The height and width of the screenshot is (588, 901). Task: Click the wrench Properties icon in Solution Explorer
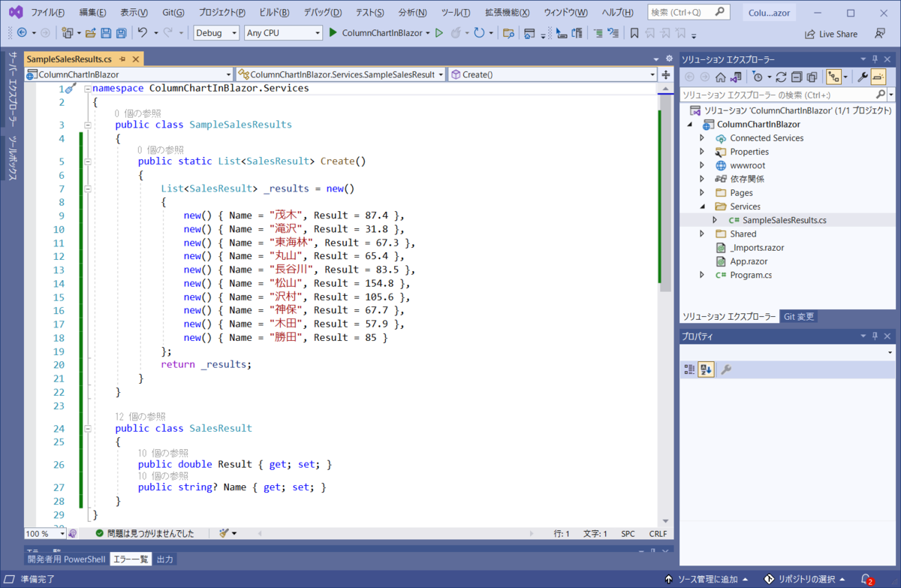pos(863,77)
